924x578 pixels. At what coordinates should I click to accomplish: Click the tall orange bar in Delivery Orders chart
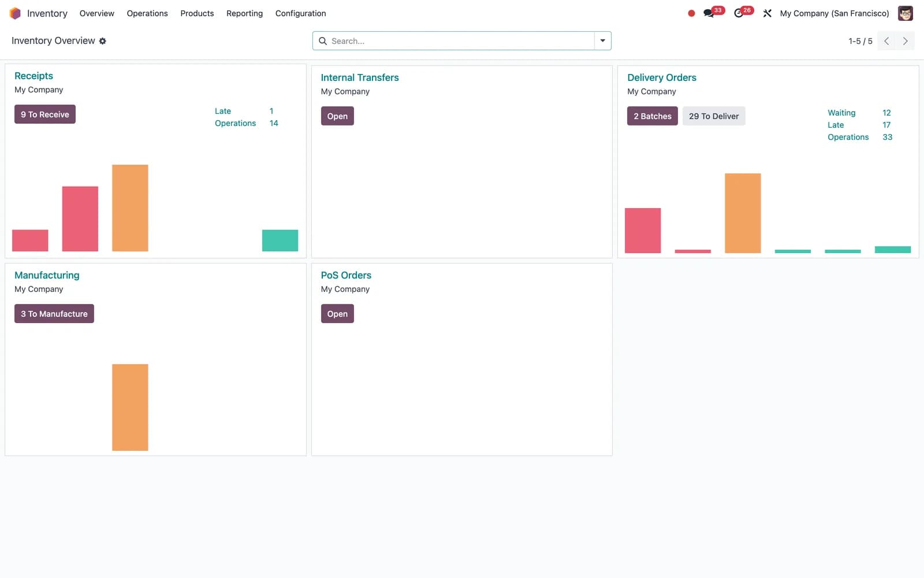[743, 213]
